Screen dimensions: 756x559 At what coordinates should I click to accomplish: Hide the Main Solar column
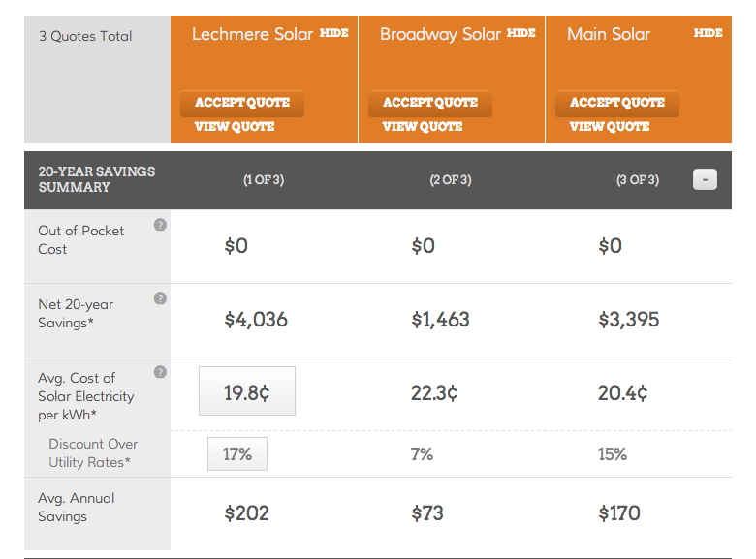pos(709,33)
